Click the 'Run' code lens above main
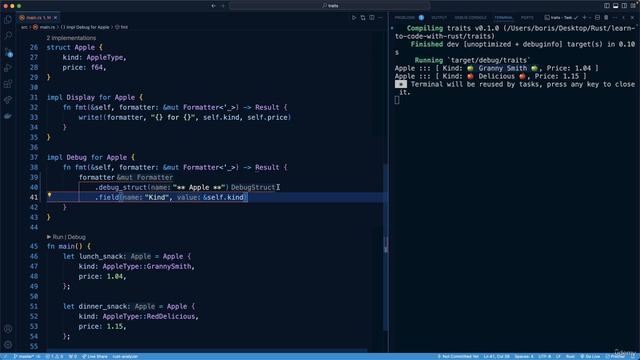The width and height of the screenshot is (640, 360). click(58, 237)
